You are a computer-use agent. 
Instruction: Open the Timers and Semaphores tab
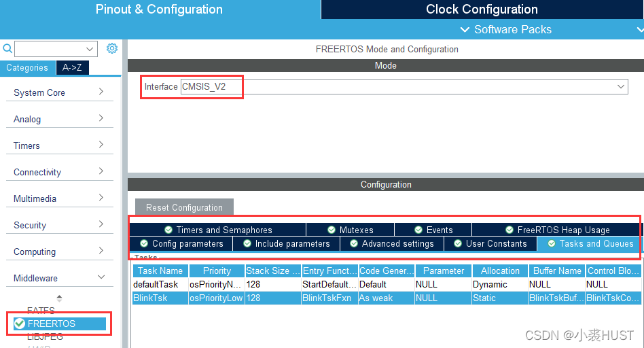217,230
